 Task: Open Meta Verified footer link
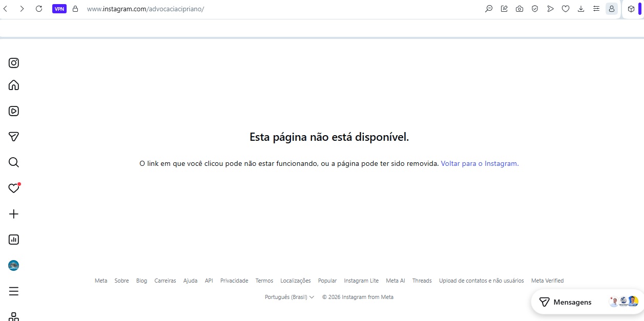click(x=547, y=281)
